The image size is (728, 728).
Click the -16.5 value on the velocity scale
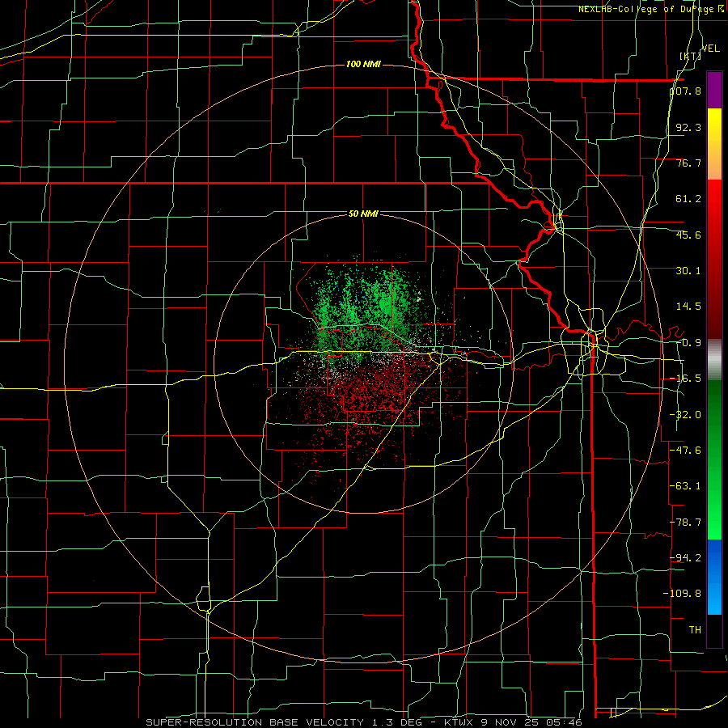[685, 379]
